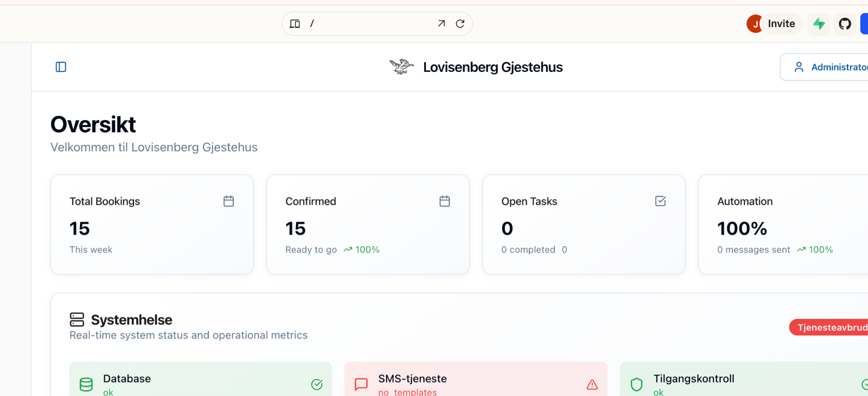The image size is (868, 396).
Task: Click the Database green checkmark icon
Action: pos(316,385)
